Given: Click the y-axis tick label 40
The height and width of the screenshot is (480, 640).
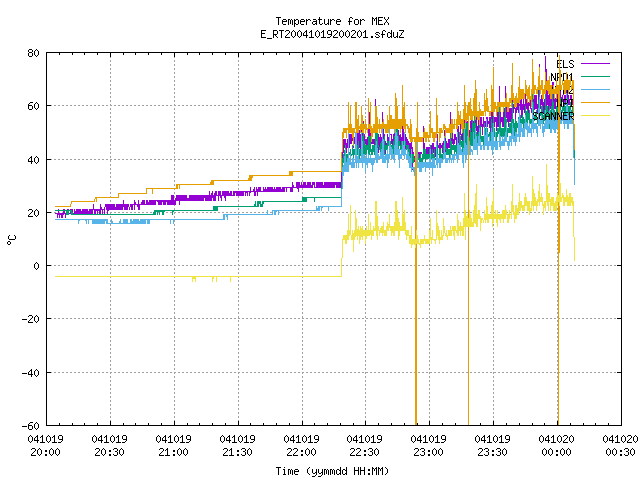Looking at the screenshot, I should [33, 160].
